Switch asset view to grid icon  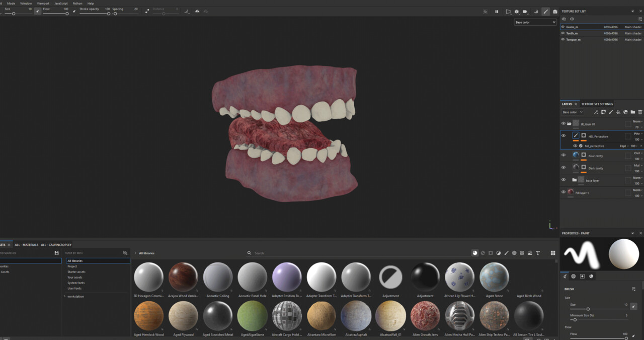coord(553,253)
